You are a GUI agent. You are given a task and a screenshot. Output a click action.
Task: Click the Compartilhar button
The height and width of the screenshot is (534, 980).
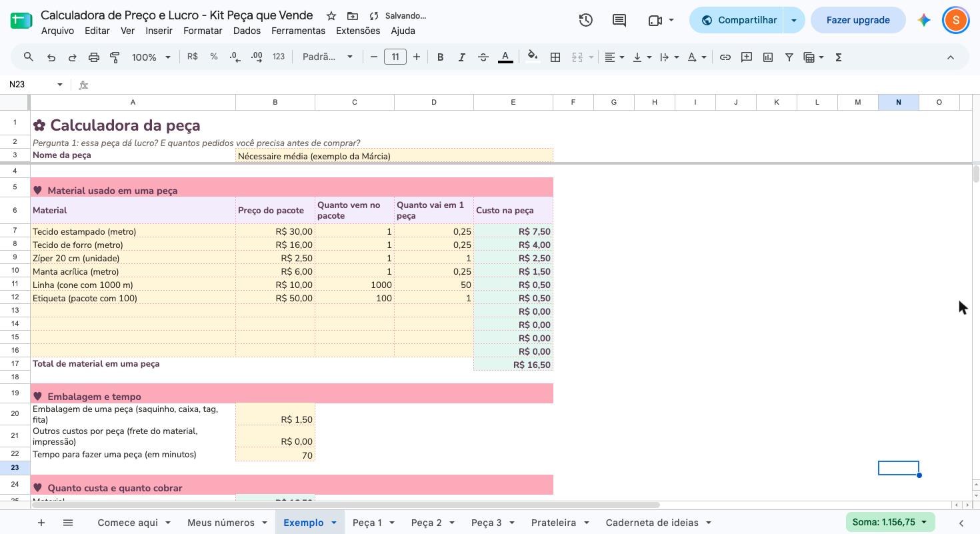tap(737, 20)
